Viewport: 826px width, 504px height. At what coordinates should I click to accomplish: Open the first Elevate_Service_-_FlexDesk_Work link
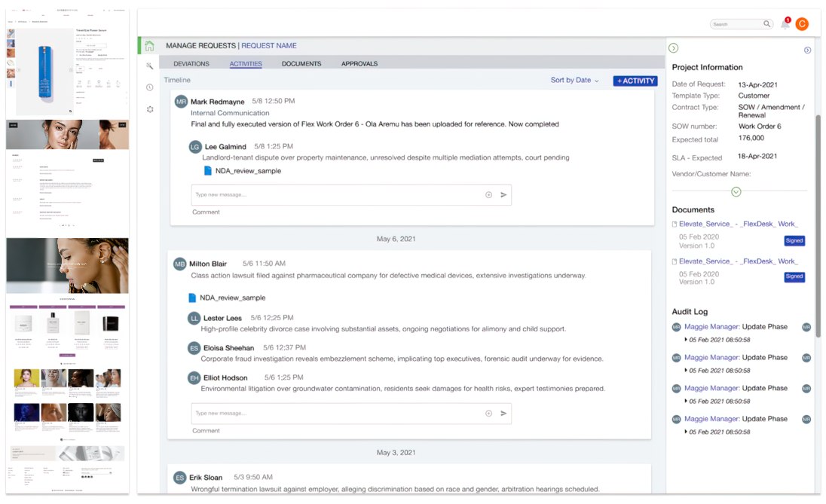point(739,224)
